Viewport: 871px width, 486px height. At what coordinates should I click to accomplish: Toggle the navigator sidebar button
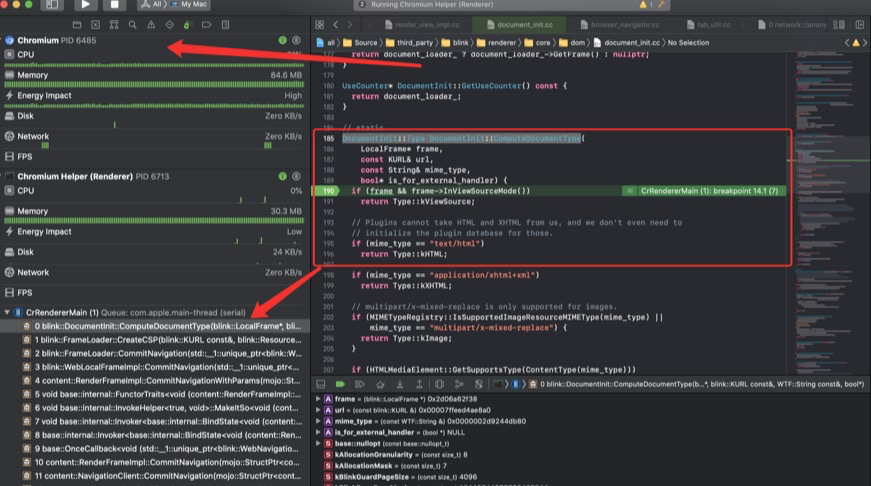pos(52,4)
